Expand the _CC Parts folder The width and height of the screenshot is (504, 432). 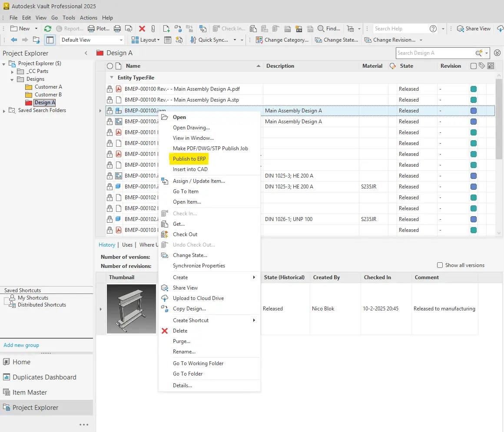click(x=12, y=72)
